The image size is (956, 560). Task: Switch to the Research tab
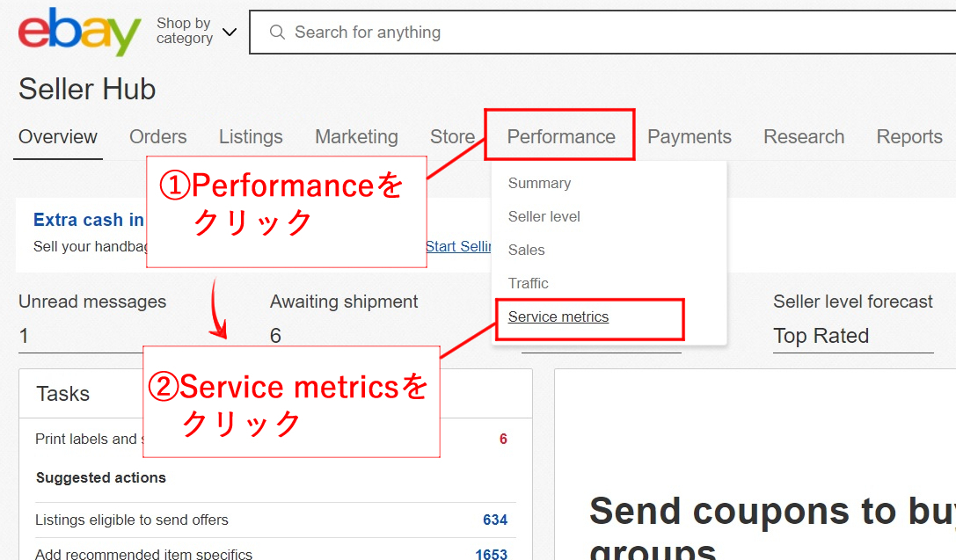[804, 137]
